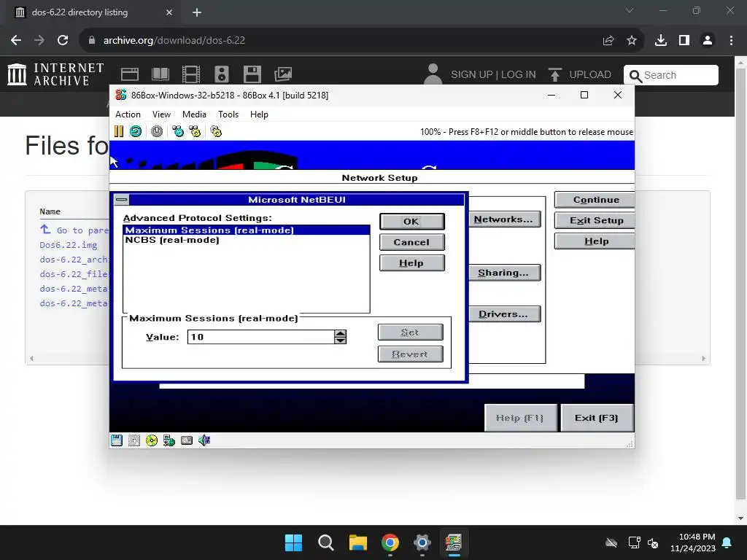Screen dimensions: 747x560
Task: Click network status icon in 86Box
Action: tap(169, 440)
